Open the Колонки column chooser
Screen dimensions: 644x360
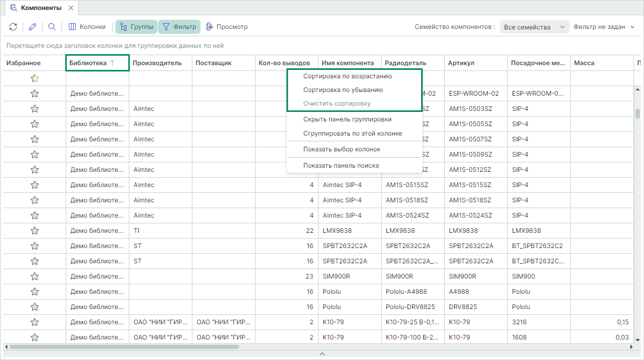point(87,27)
